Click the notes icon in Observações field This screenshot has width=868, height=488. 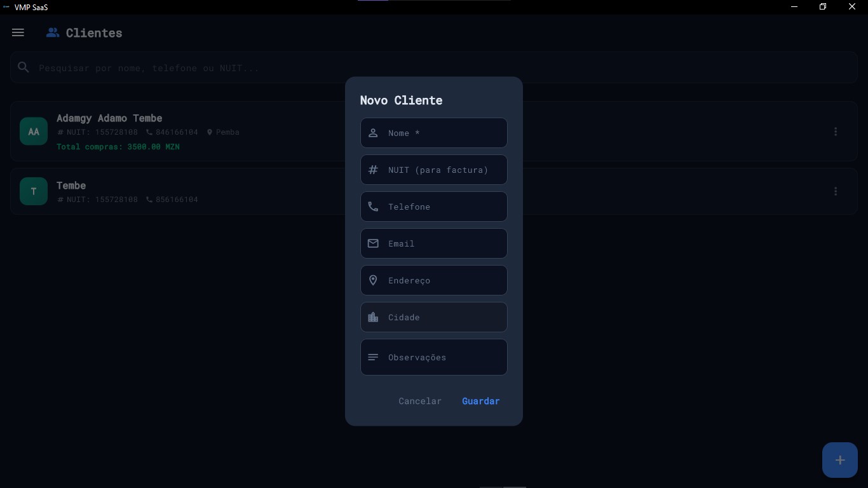point(373,357)
